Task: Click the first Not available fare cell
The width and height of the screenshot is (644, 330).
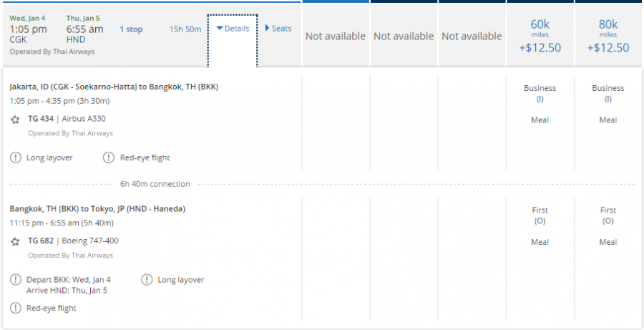Action: [336, 36]
